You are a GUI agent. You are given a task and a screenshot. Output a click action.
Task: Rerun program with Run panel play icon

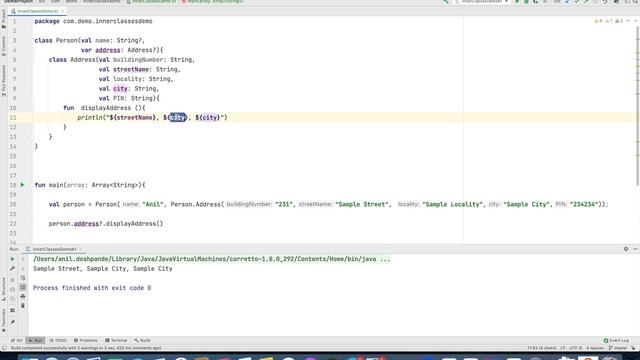(12, 259)
